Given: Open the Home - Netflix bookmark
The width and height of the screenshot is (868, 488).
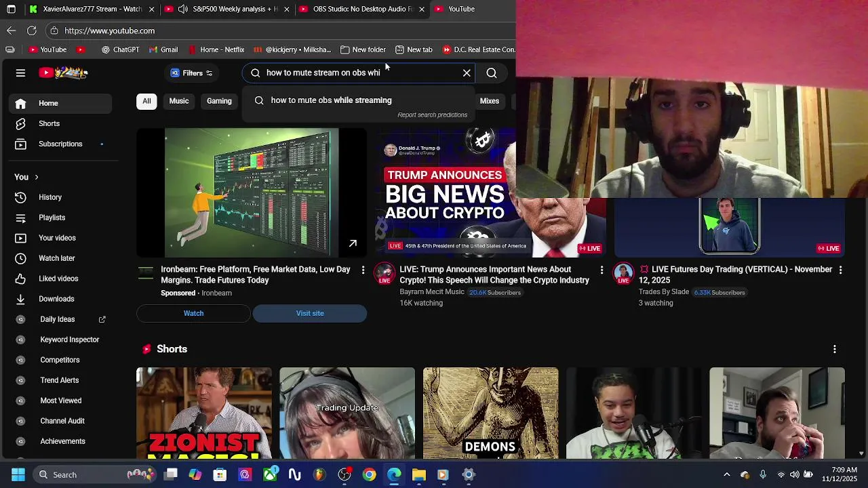Looking at the screenshot, I should 216,49.
